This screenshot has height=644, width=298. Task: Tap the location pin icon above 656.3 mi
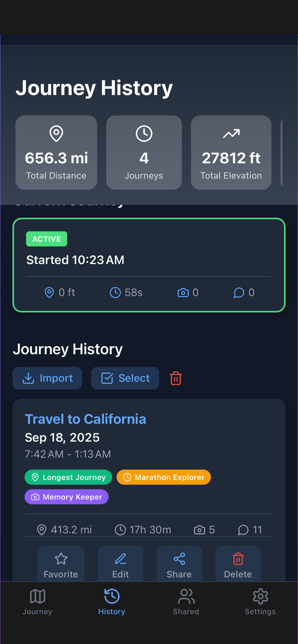click(x=56, y=134)
